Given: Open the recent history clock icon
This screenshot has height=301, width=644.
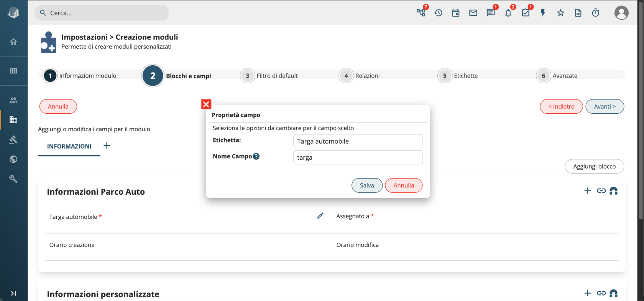Looking at the screenshot, I should tap(438, 13).
